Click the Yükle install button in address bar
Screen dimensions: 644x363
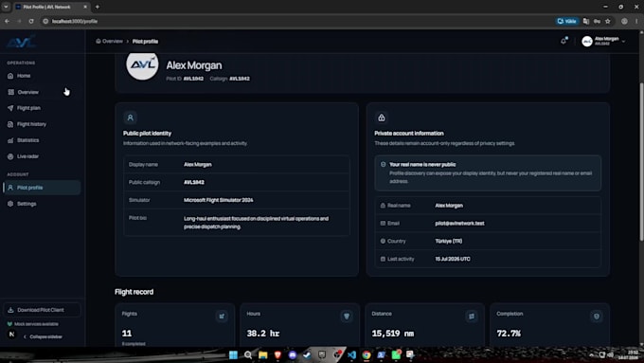(x=566, y=21)
